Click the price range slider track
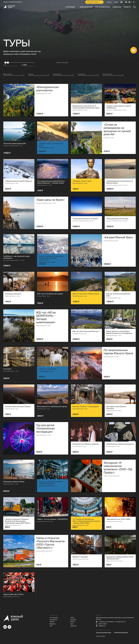139x644 pixels. coord(20,63)
